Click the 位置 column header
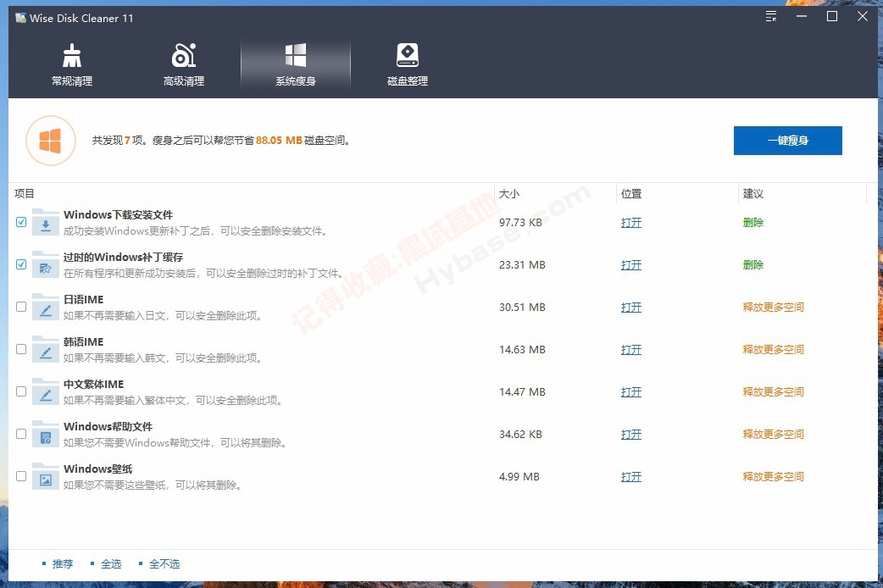 point(631,194)
